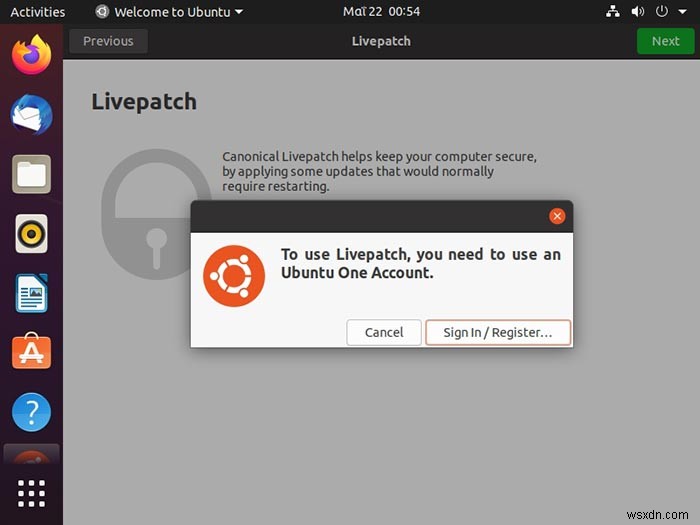
Task: Show Applications grid
Action: (x=31, y=493)
